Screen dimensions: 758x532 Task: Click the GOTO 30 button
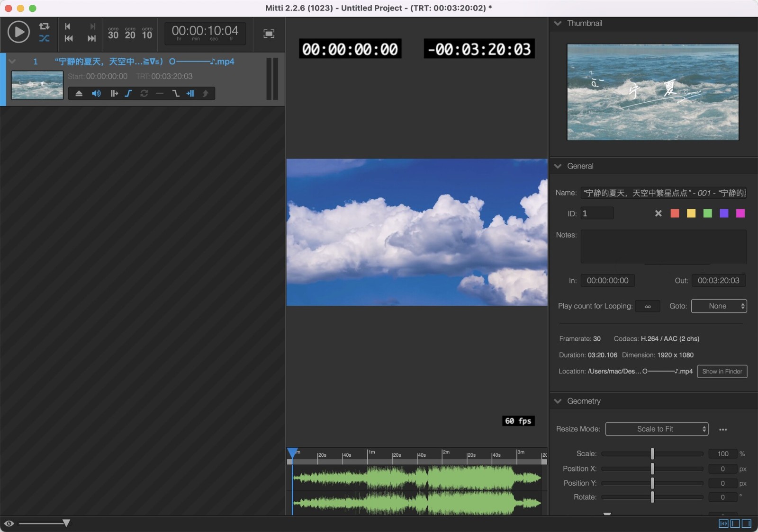[113, 33]
